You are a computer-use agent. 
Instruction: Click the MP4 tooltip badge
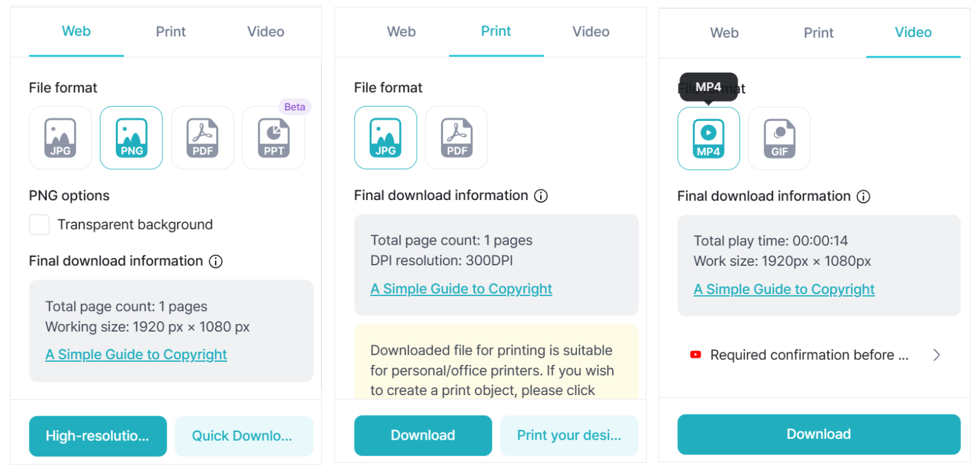(708, 87)
